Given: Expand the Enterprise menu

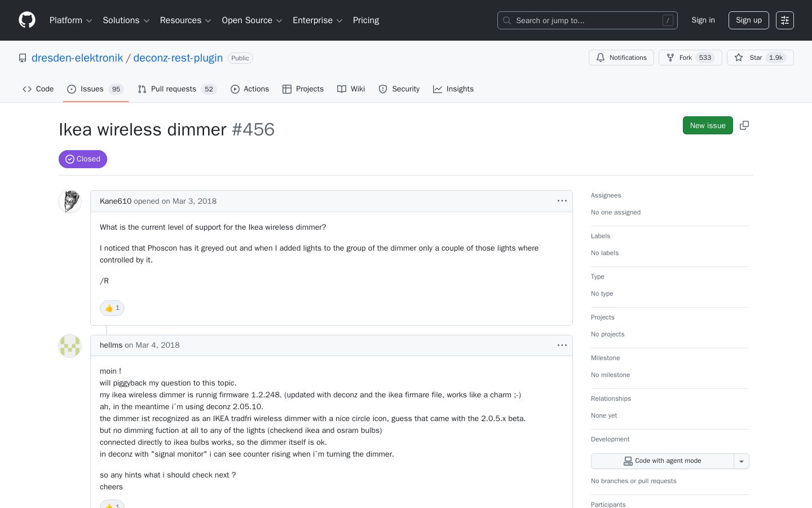Looking at the screenshot, I should pyautogui.click(x=317, y=20).
